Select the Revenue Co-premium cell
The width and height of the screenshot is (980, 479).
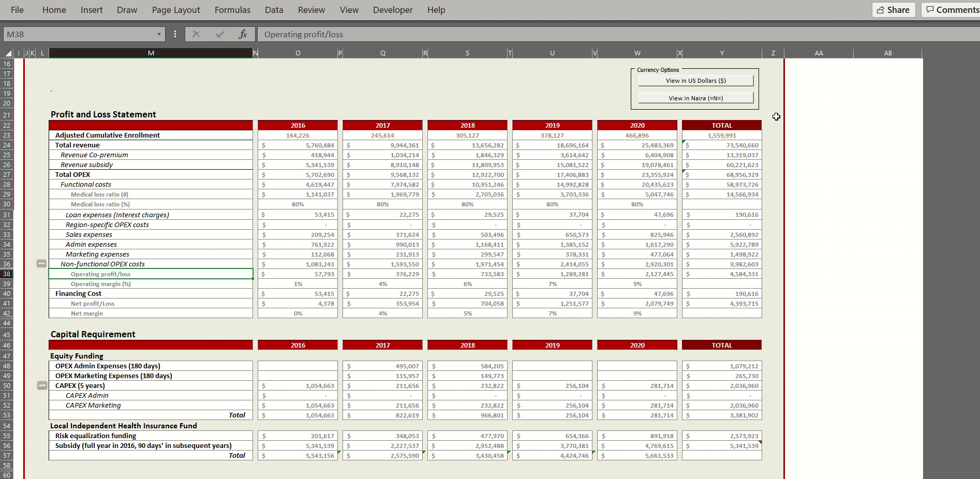coord(151,155)
